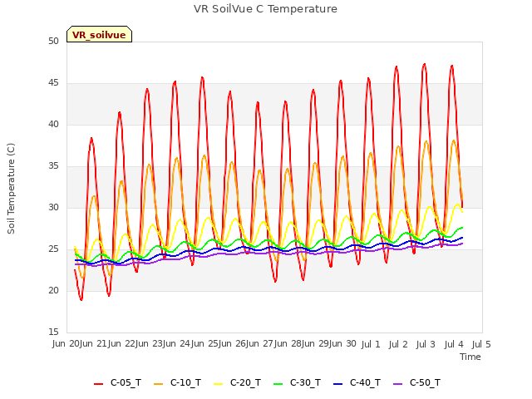Image resolution: width=532 pixels, height=399 pixels.
Task: Click the Soil Temperature (C) axis label
Action: tap(11, 189)
